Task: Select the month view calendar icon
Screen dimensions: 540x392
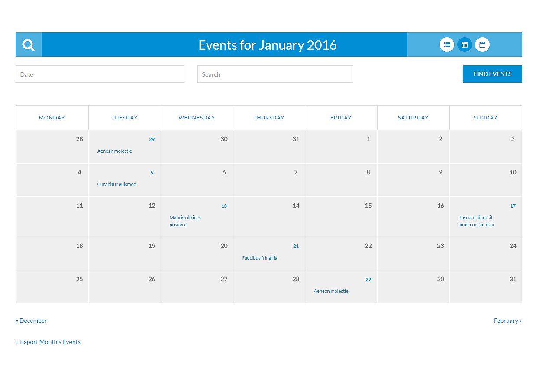Action: pyautogui.click(x=465, y=45)
